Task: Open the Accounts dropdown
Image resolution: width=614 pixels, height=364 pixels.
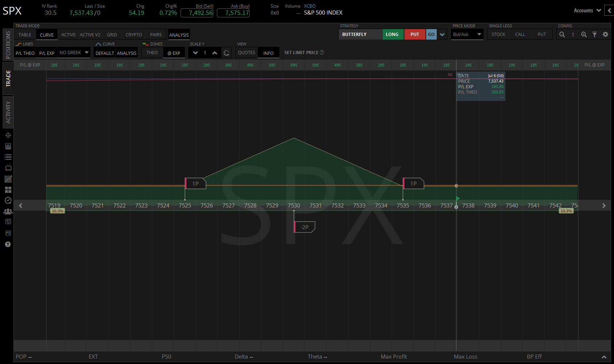Action: (x=587, y=11)
